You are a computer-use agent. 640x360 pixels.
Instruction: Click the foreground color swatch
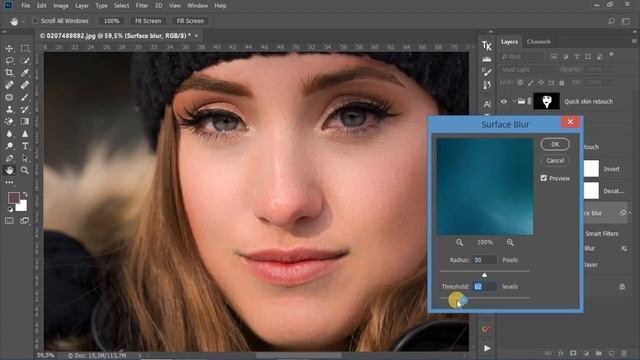coord(14,198)
